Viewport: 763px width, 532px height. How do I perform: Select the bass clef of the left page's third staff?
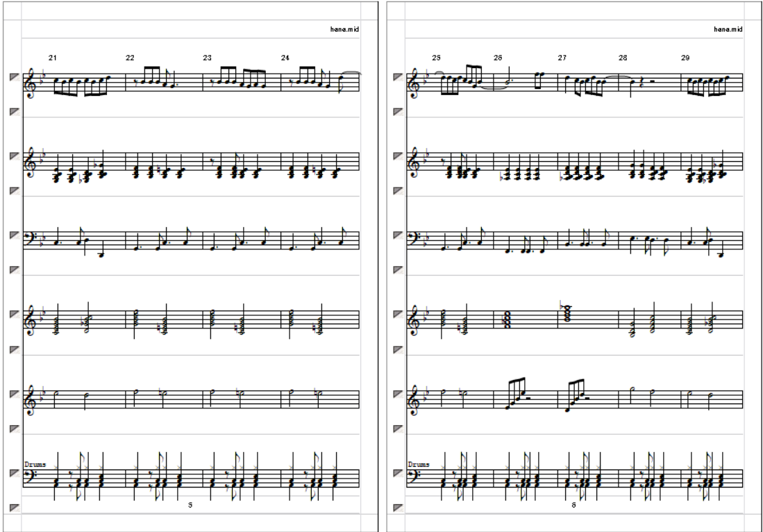point(30,239)
